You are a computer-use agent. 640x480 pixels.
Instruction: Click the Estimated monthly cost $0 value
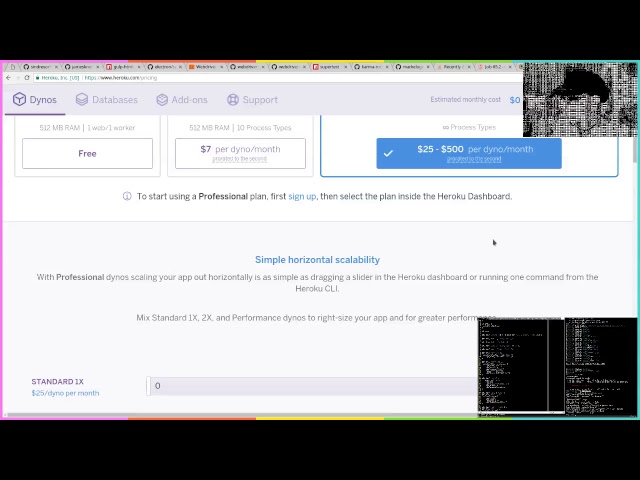tap(515, 100)
